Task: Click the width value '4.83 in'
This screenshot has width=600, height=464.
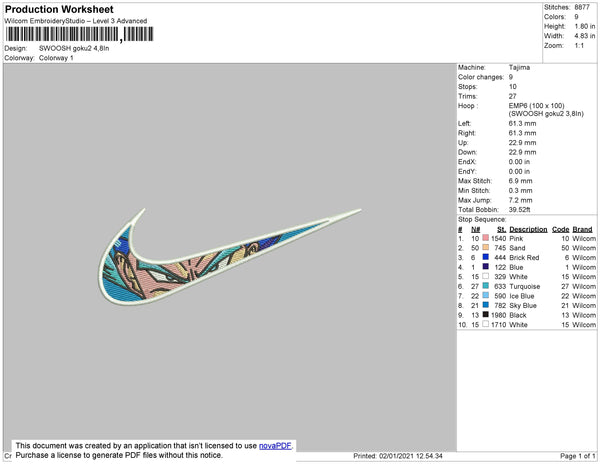Action: 584,36
